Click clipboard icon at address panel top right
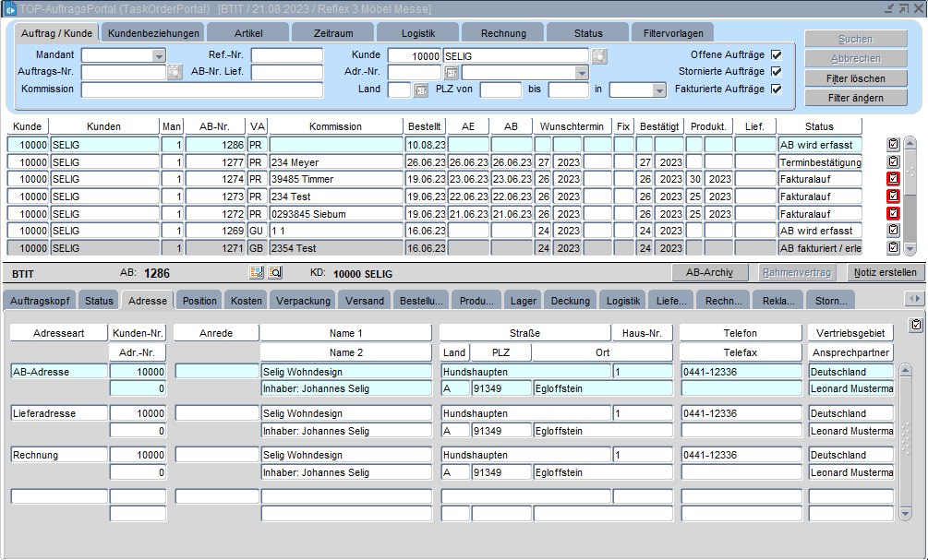The height and width of the screenshot is (560, 928). 915,325
